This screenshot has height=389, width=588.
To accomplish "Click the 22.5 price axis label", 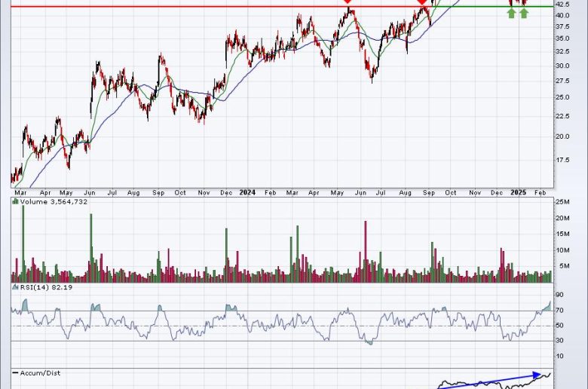I will coord(563,116).
